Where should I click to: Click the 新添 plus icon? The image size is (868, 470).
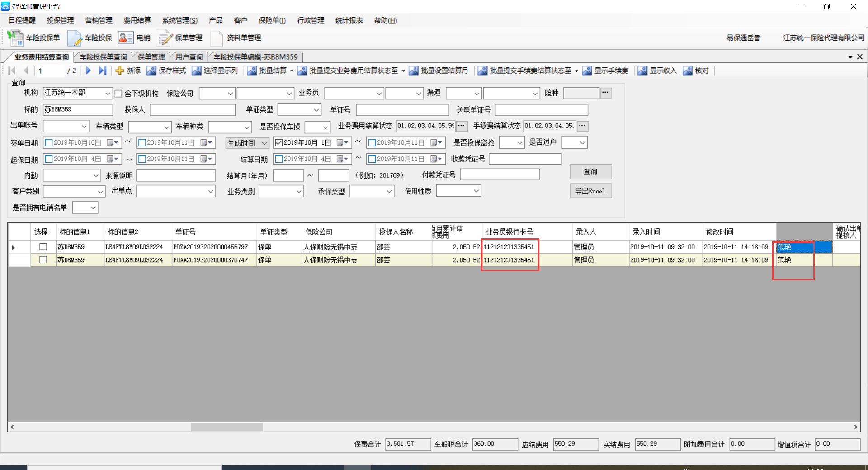click(x=120, y=70)
